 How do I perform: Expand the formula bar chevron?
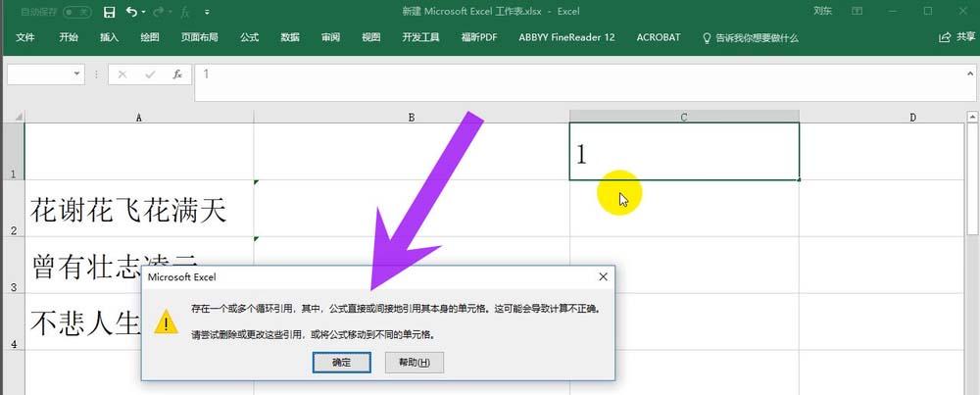pos(970,74)
